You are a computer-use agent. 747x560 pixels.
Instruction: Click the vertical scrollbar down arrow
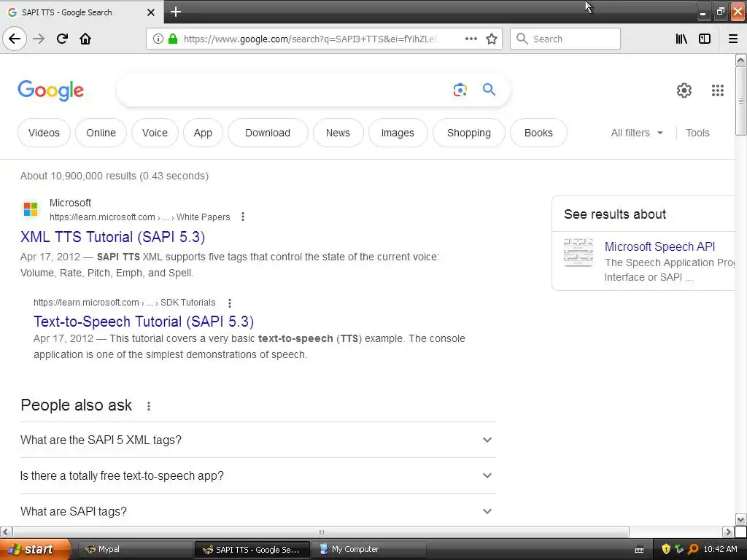(740, 519)
